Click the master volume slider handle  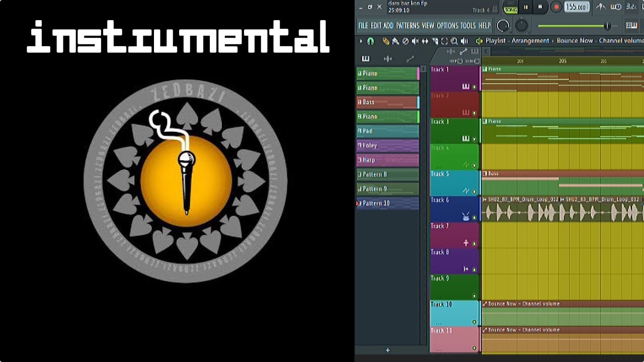click(x=607, y=26)
